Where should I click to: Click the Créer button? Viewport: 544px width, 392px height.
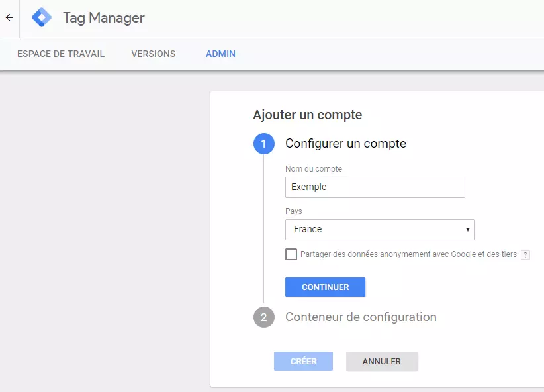click(303, 361)
